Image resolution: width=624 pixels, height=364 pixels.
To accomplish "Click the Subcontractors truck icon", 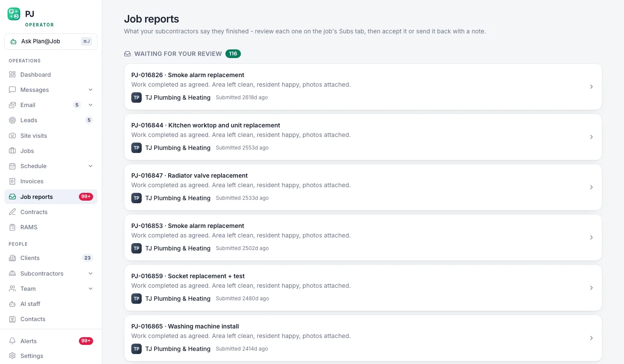I will point(13,273).
